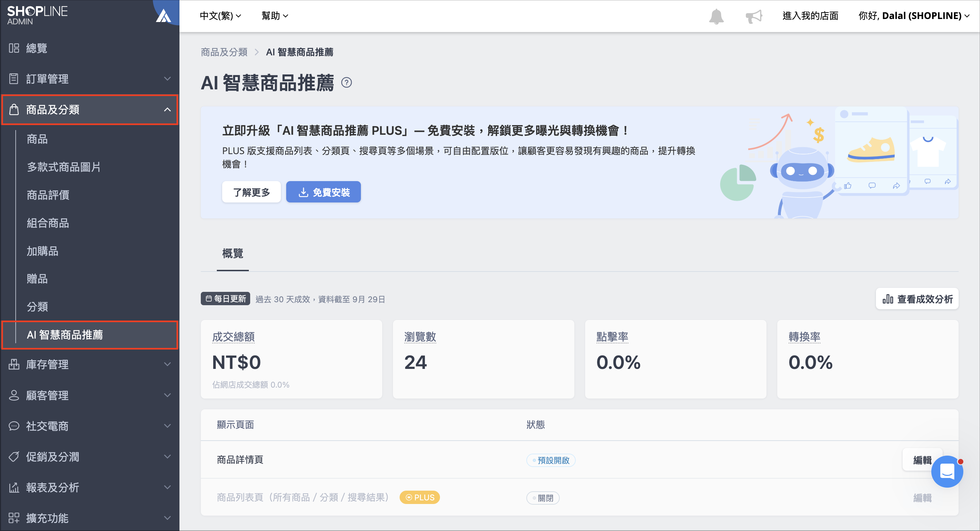The width and height of the screenshot is (980, 531).
Task: Click the 顧客管理 person icon
Action: tap(14, 395)
